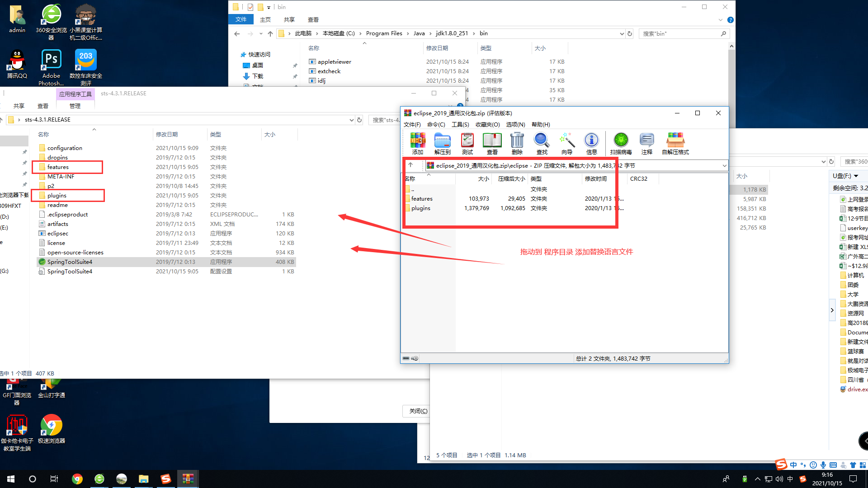Switch Sogou input between Chinese and English
868x488 pixels.
click(793, 465)
